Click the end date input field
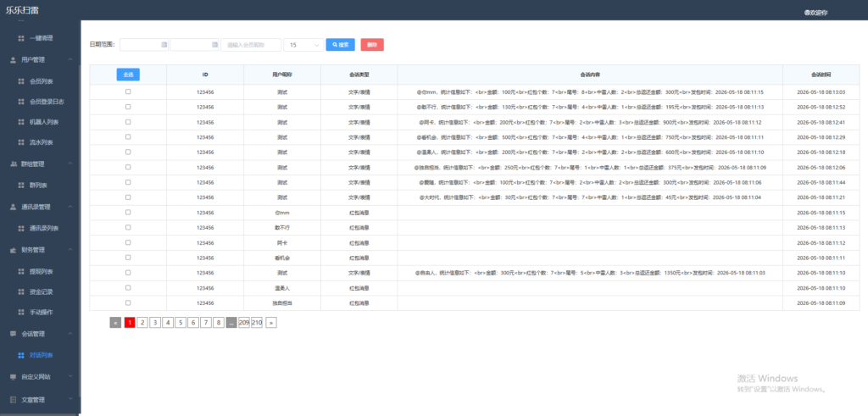This screenshot has height=416, width=868. point(195,45)
